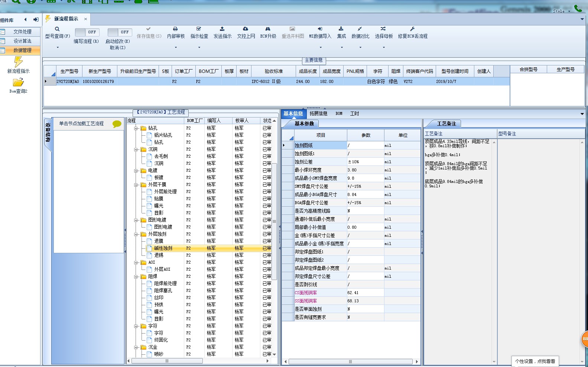The width and height of the screenshot is (588, 367).
Task: Toggle the 启动修改(E) OFF switch
Action: click(x=120, y=32)
